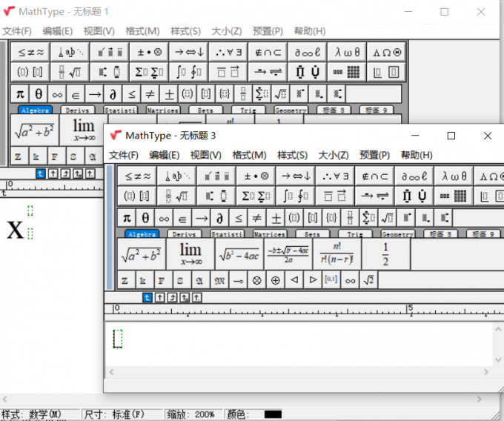Open labeled arrow templates in front window

[375, 196]
